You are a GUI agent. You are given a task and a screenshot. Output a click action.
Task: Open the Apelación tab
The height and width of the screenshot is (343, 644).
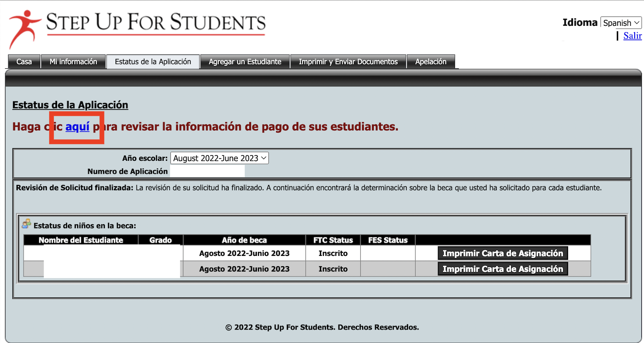(431, 62)
